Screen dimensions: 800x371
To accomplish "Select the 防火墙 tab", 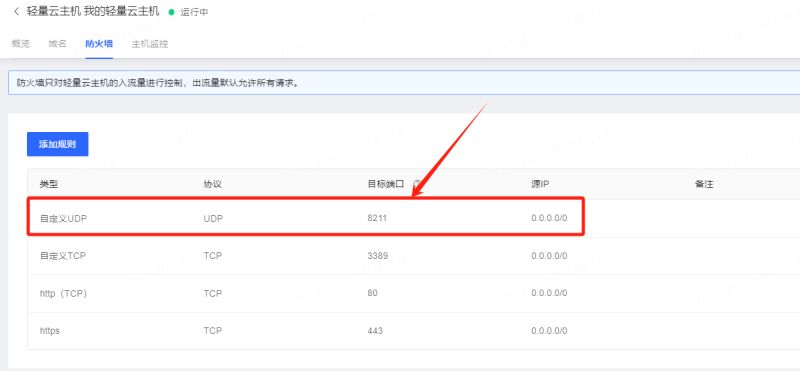I will pos(99,44).
